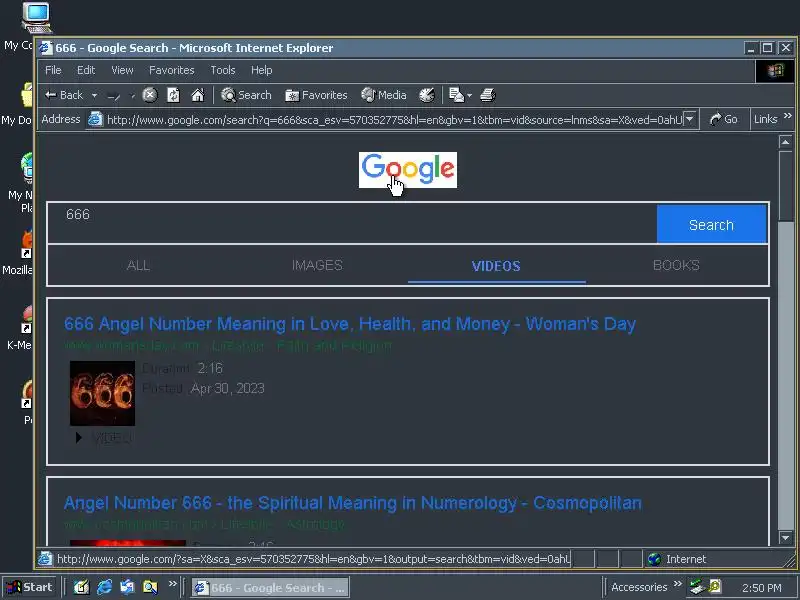Launch Internet Explorer from quick launch

pos(104,587)
